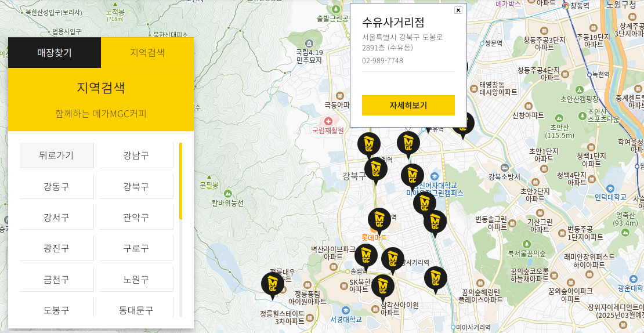The image size is (644, 333).
Task: Click the yellow district list scrollbar
Action: pos(180,181)
